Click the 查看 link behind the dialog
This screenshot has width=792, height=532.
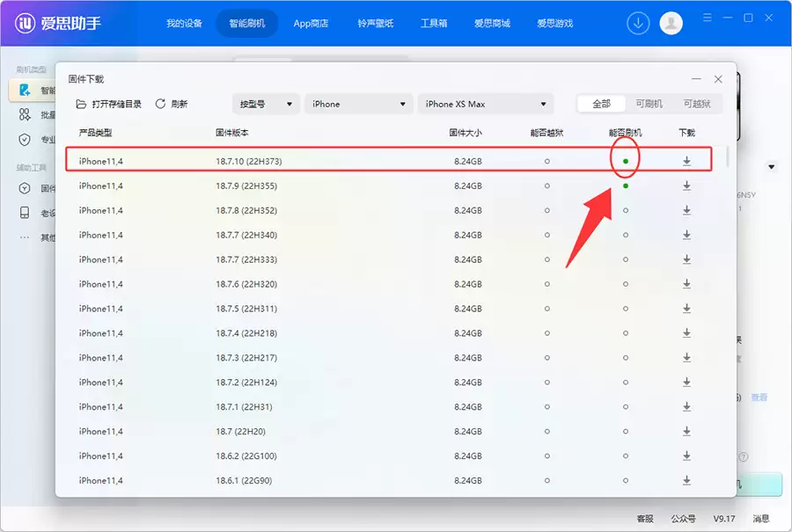[759, 397]
